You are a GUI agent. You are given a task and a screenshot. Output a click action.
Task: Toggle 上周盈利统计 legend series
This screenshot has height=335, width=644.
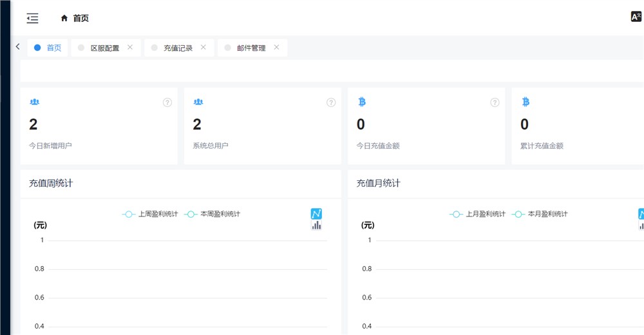150,214
